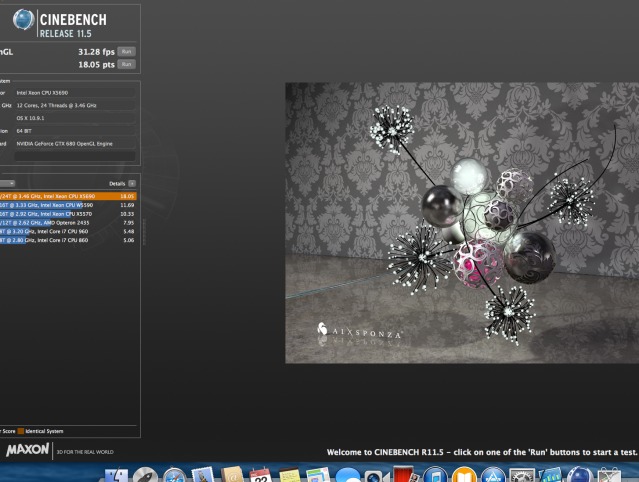Select the Xeon X5690 ranking row
Viewport: 639px width, 482px height.
point(68,196)
